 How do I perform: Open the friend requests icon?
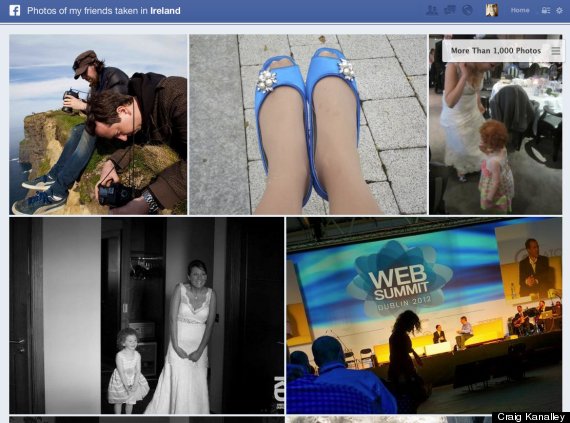click(x=431, y=10)
